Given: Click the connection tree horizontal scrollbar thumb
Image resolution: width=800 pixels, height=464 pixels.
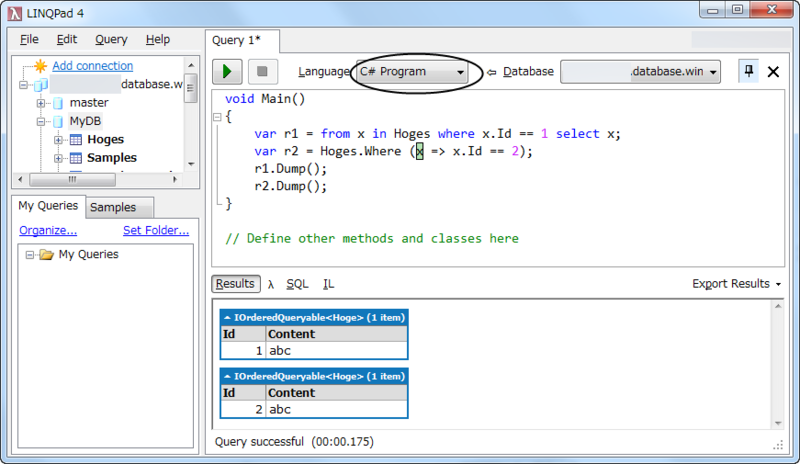Looking at the screenshot, I should pyautogui.click(x=72, y=180).
